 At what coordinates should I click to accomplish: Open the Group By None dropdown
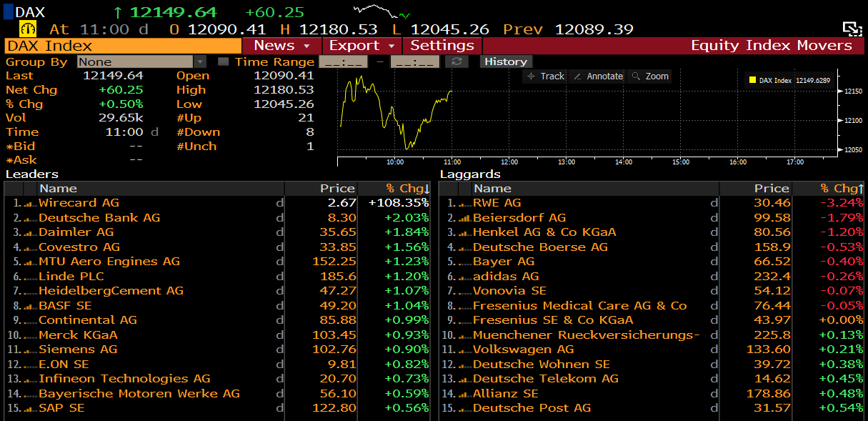coord(141,61)
